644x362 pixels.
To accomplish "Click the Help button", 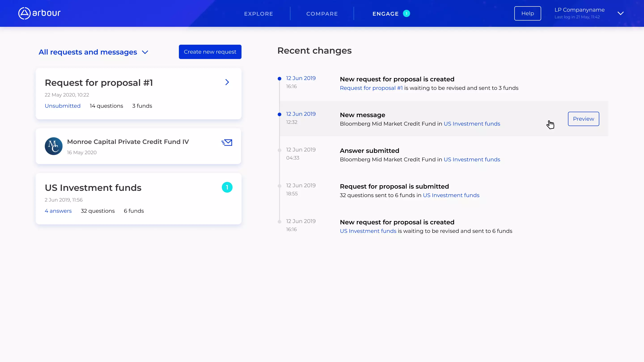I will tap(527, 13).
